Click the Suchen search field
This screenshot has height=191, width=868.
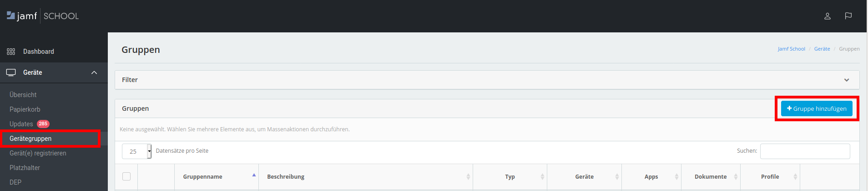[x=805, y=151]
